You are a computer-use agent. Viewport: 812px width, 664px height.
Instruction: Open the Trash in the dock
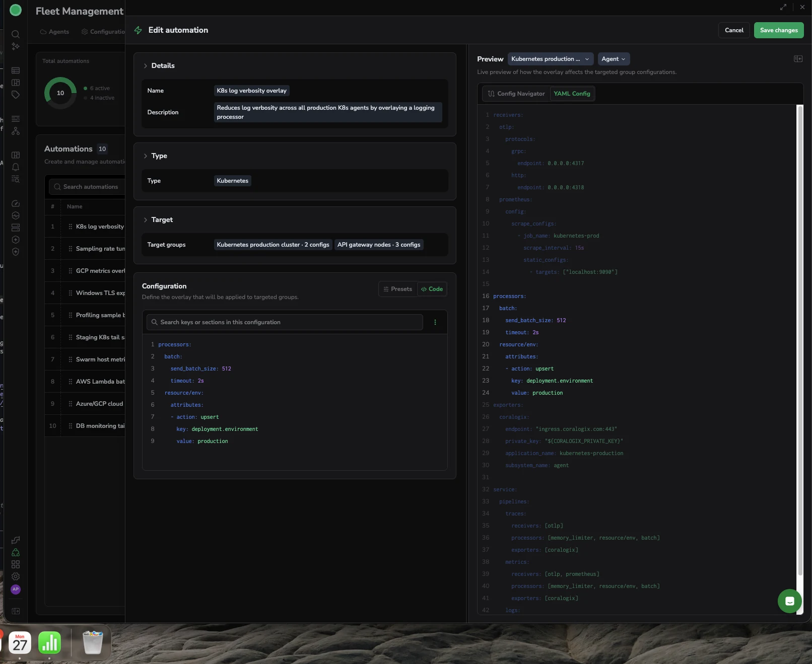tap(93, 643)
